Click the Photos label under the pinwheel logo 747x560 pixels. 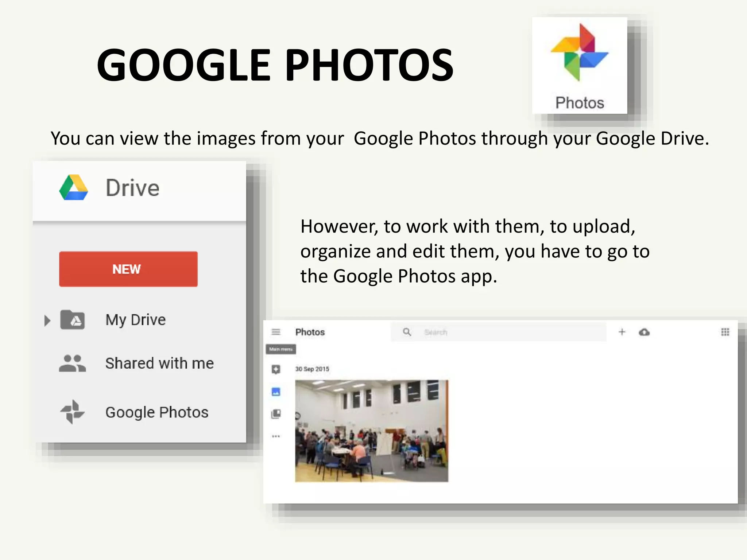580,103
